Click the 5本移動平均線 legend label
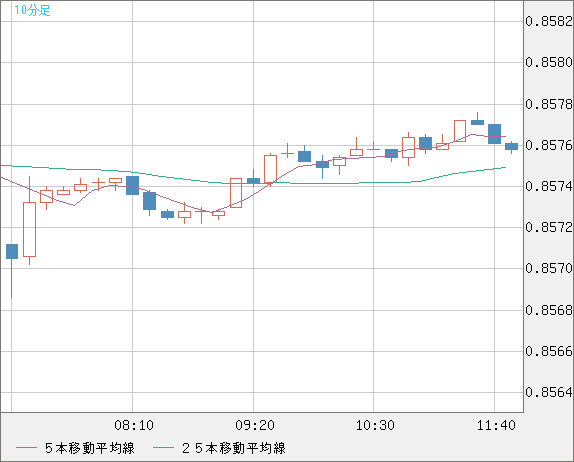The image size is (574, 462). [x=90, y=448]
